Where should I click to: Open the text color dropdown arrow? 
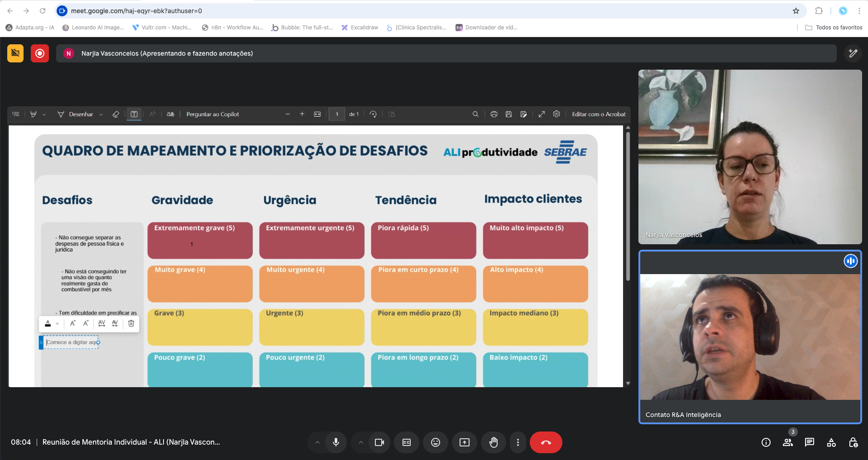[x=57, y=323]
